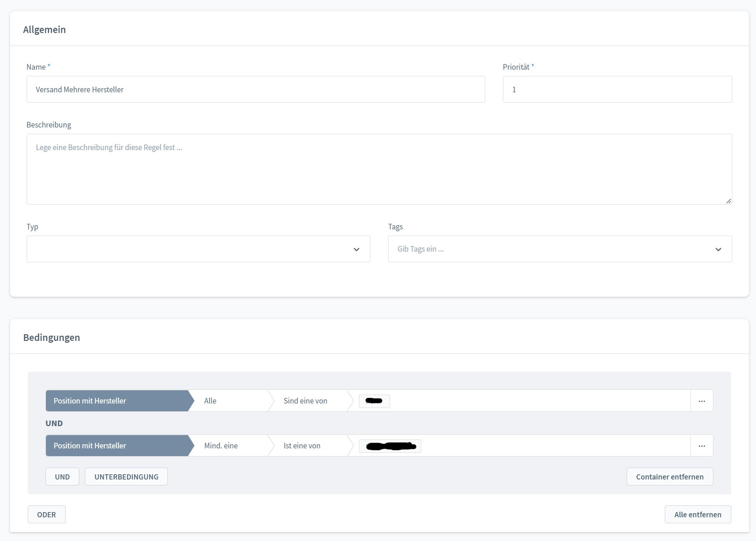This screenshot has width=756, height=541.
Task: Click the 'Tags' label
Action: 396,227
